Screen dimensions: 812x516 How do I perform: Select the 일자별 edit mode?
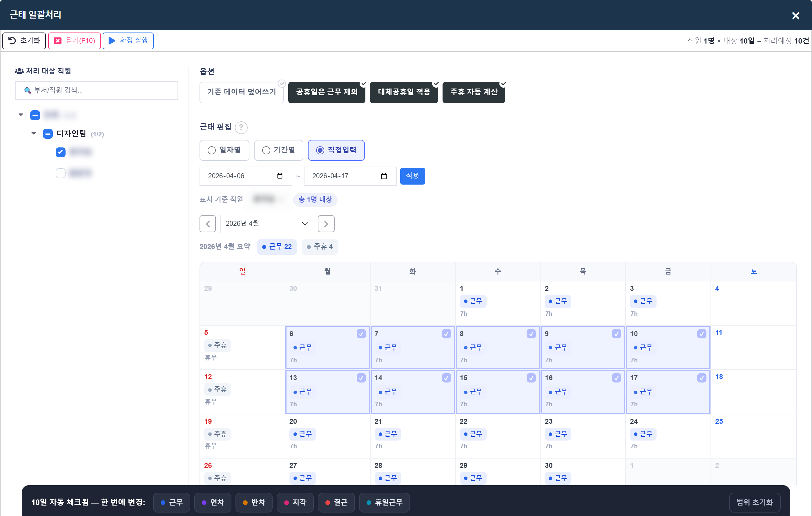224,150
